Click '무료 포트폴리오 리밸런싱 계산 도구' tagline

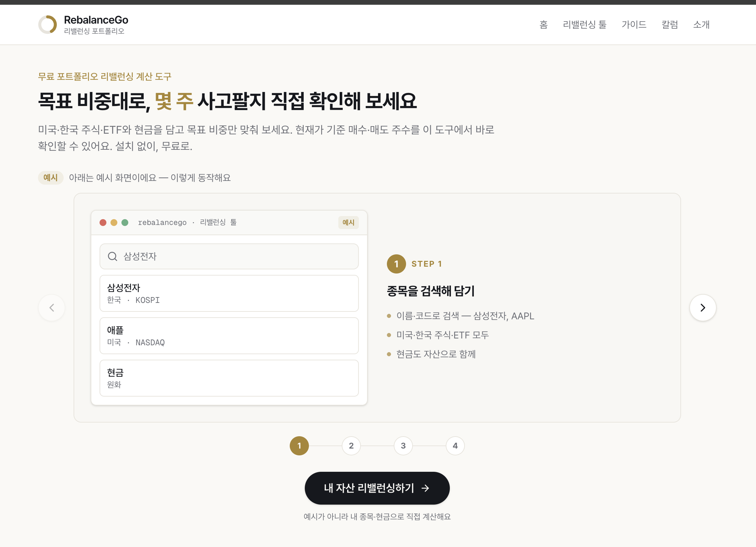(x=105, y=77)
